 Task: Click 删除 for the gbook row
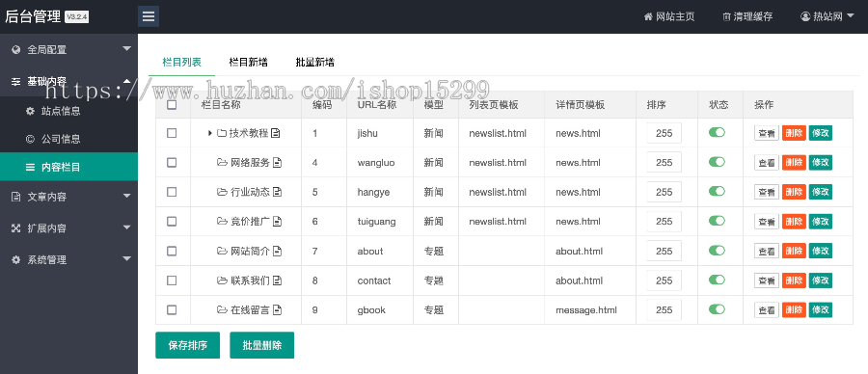(x=794, y=309)
